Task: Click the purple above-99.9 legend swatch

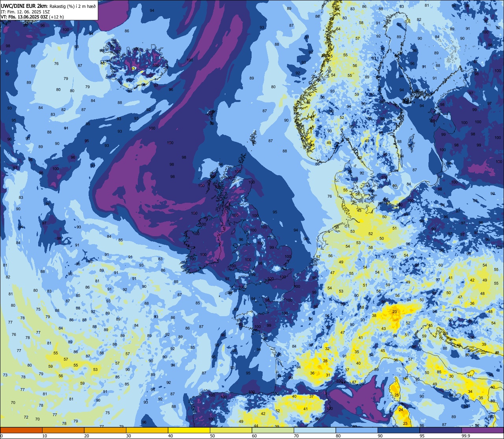Action: pos(482,430)
